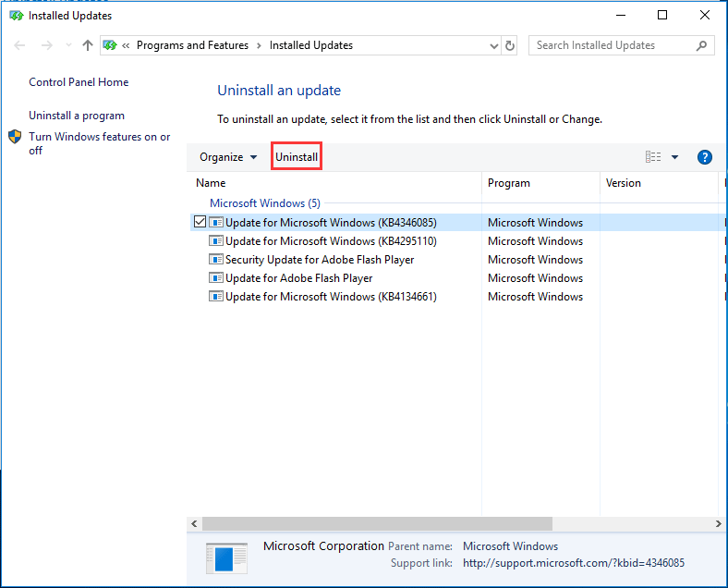Image resolution: width=728 pixels, height=588 pixels.
Task: Click icon of Update for Adobe Flash Player
Action: pos(216,278)
